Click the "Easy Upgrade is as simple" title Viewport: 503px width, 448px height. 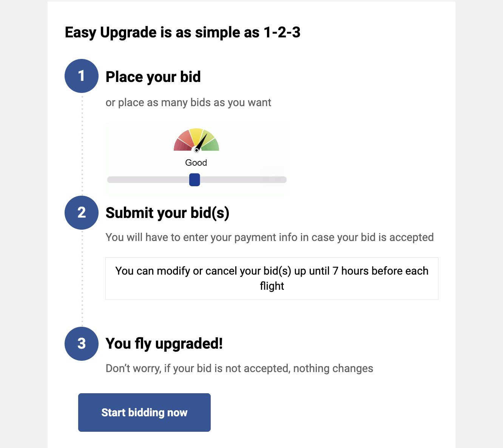click(182, 32)
